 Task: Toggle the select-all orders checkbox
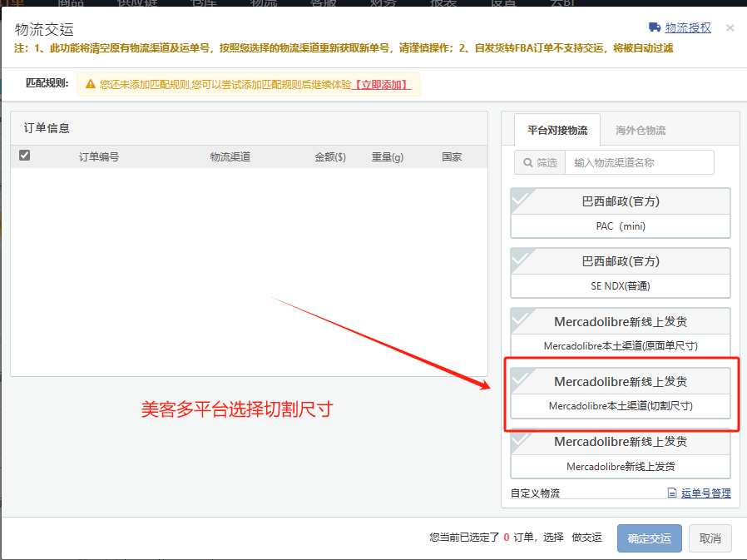(24, 156)
